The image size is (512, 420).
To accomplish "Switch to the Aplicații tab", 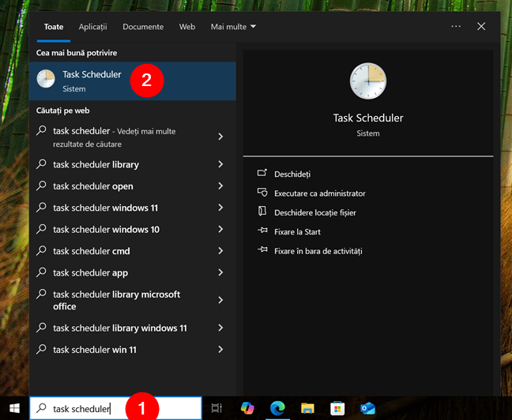I will [x=92, y=27].
